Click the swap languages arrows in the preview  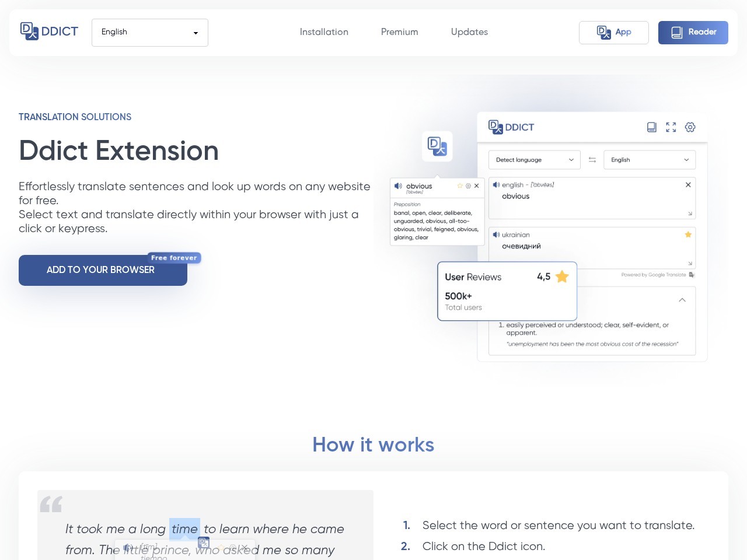tap(592, 160)
